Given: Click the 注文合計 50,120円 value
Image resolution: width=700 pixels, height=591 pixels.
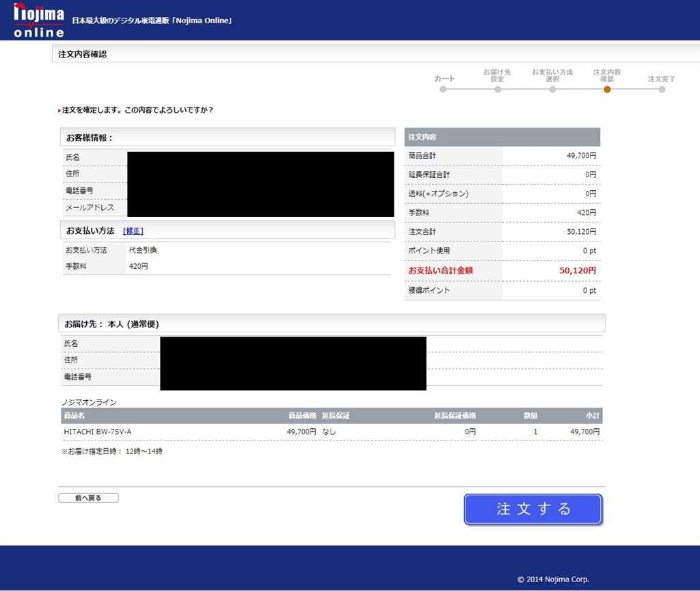Looking at the screenshot, I should [x=581, y=231].
